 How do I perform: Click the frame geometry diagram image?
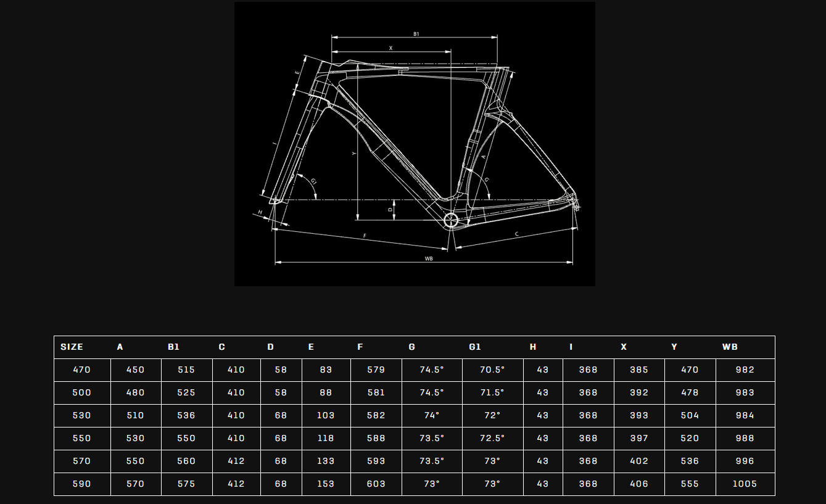click(x=415, y=143)
